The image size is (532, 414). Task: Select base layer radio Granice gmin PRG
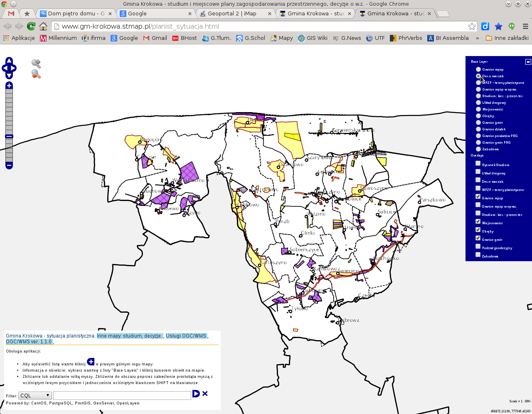pyautogui.click(x=478, y=142)
